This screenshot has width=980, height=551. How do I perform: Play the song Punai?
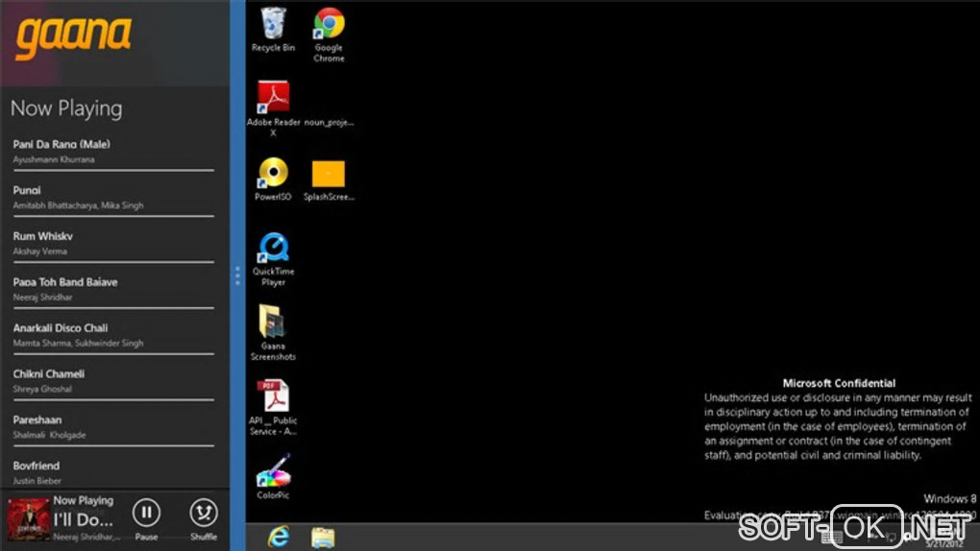113,198
